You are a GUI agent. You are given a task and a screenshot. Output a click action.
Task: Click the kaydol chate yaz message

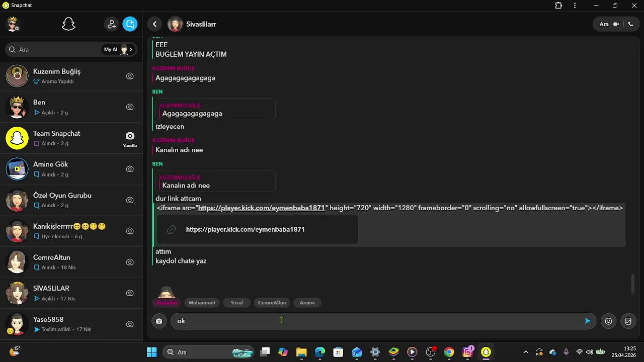pyautogui.click(x=181, y=261)
